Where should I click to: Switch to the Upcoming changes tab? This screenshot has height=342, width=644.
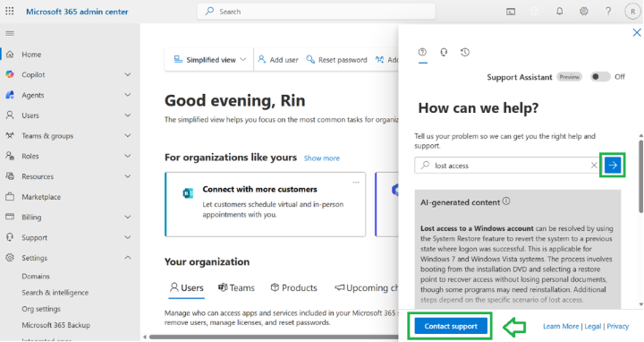(367, 287)
